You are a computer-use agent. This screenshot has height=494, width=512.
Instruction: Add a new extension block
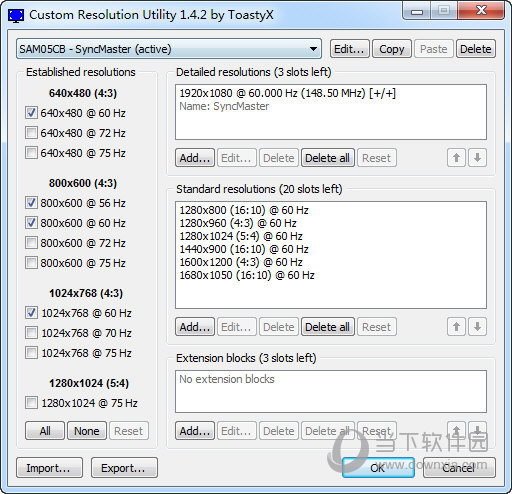[x=195, y=431]
